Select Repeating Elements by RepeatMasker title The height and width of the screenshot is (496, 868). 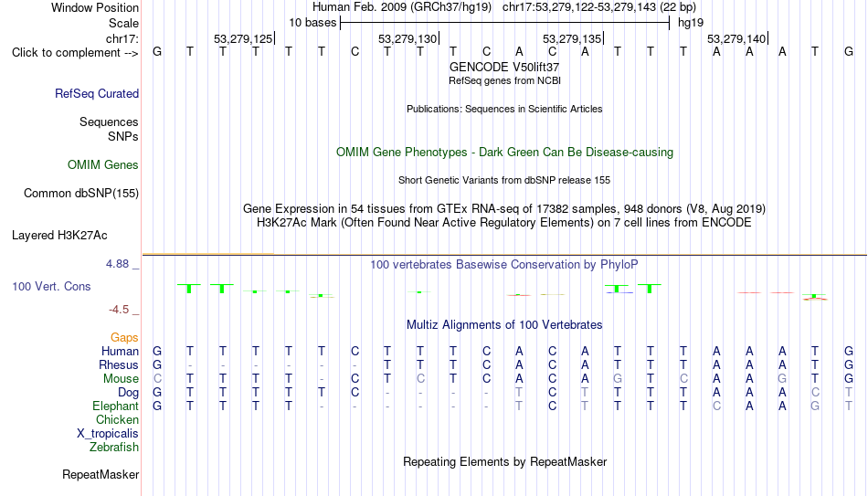(x=504, y=461)
